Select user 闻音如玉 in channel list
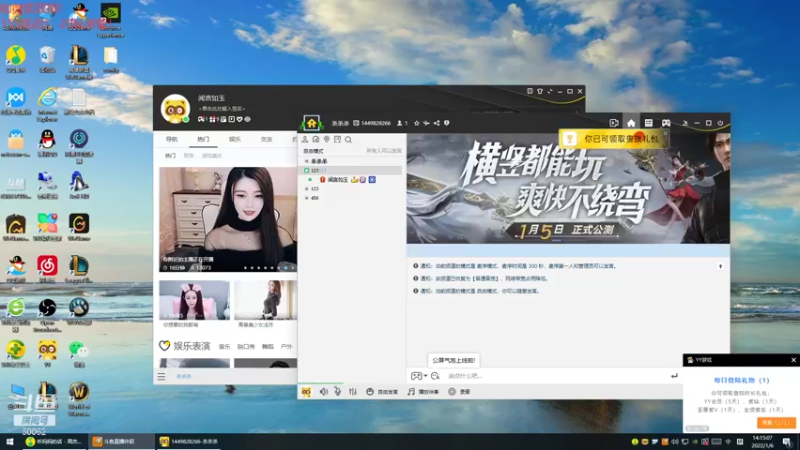The height and width of the screenshot is (450, 800). tap(338, 180)
